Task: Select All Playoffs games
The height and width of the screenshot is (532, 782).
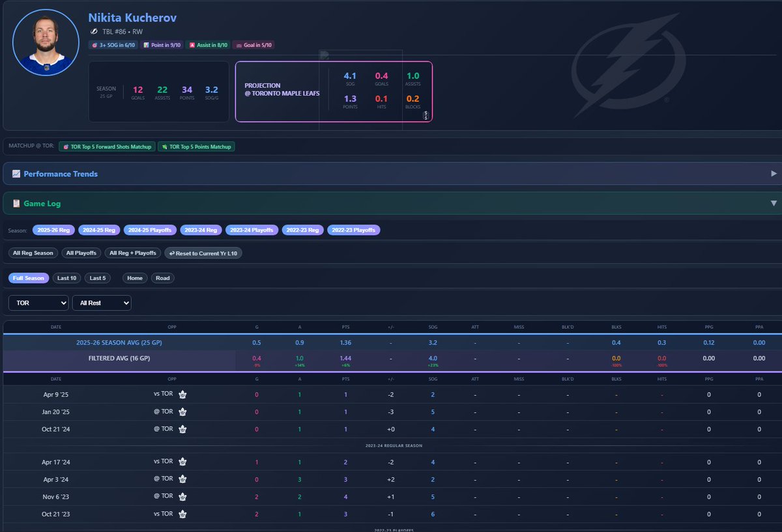Action: tap(81, 253)
